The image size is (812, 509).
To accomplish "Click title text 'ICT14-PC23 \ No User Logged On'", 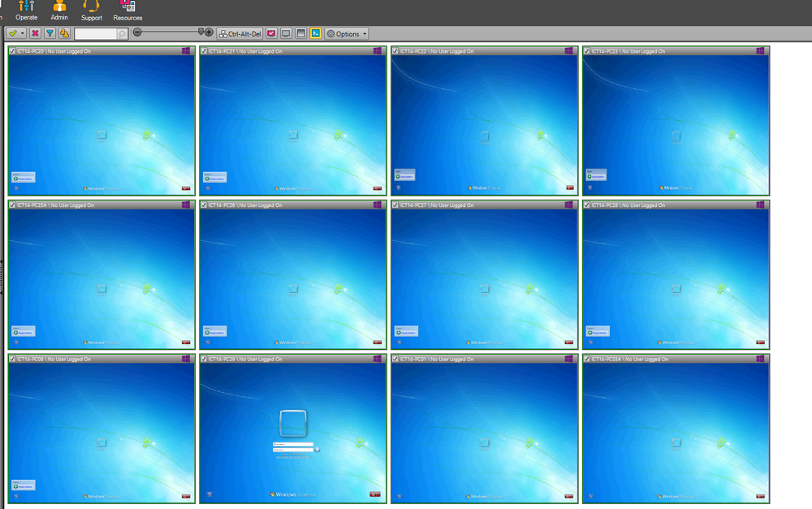I will coord(628,51).
